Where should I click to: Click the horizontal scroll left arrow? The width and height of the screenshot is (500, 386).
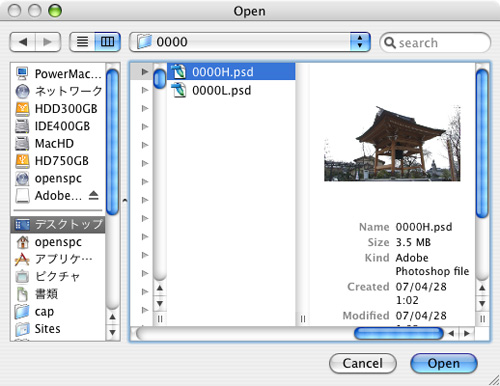point(451,333)
